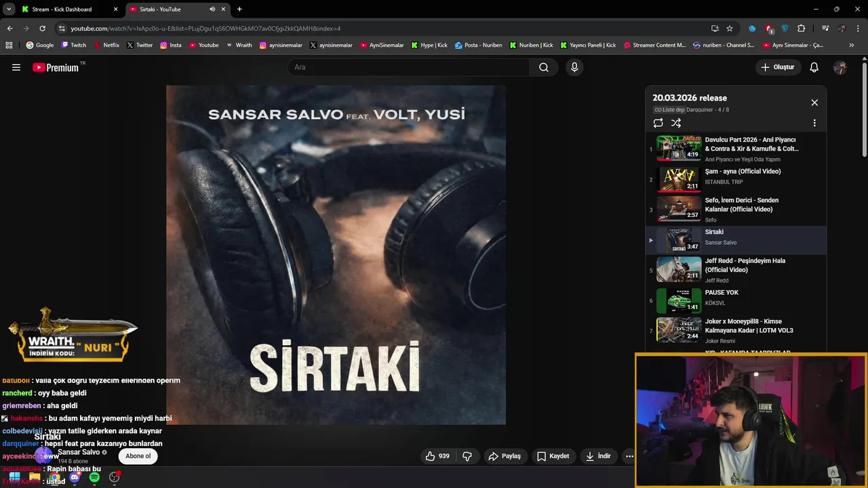This screenshot has width=868, height=488.
Task: Open YouTube notifications bell
Action: [814, 67]
